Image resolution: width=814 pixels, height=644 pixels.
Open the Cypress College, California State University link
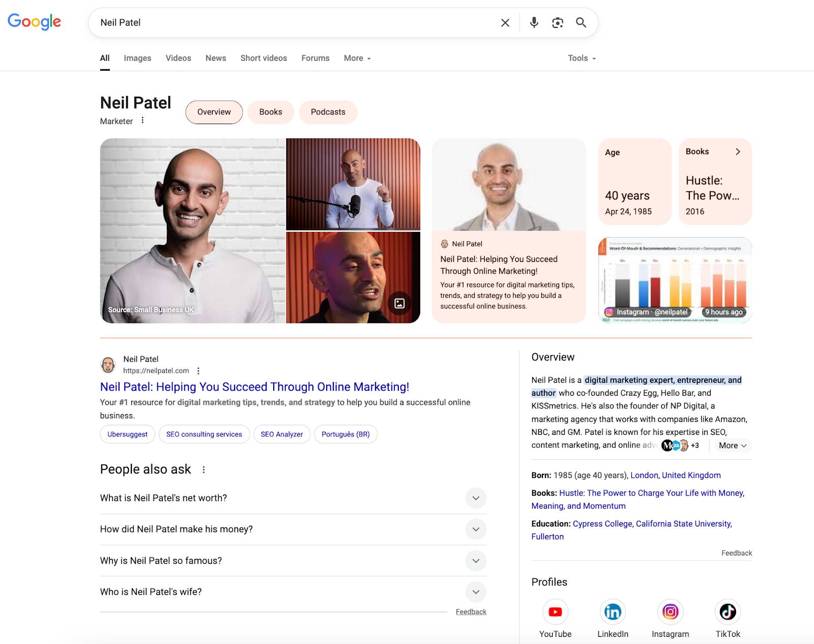tap(632, 530)
